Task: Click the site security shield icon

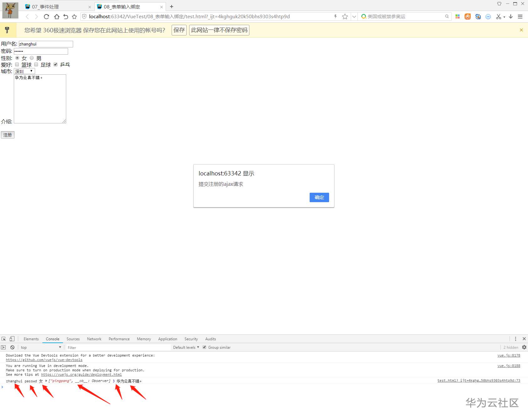Action: (84, 16)
